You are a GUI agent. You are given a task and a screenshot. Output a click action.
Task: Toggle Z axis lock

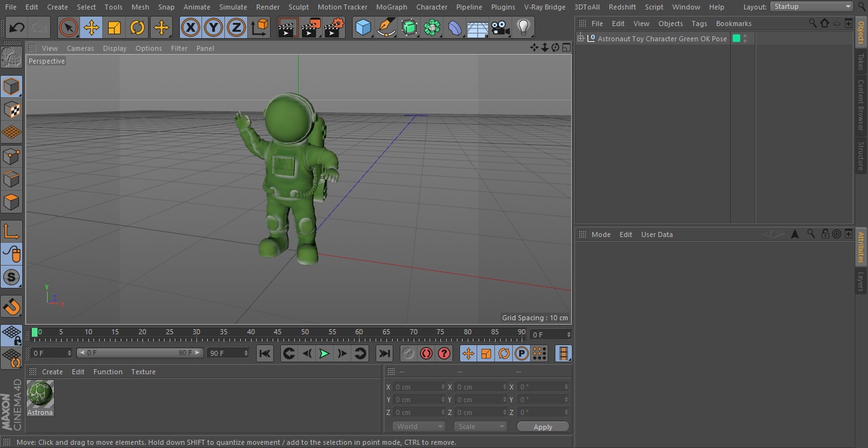pyautogui.click(x=236, y=27)
